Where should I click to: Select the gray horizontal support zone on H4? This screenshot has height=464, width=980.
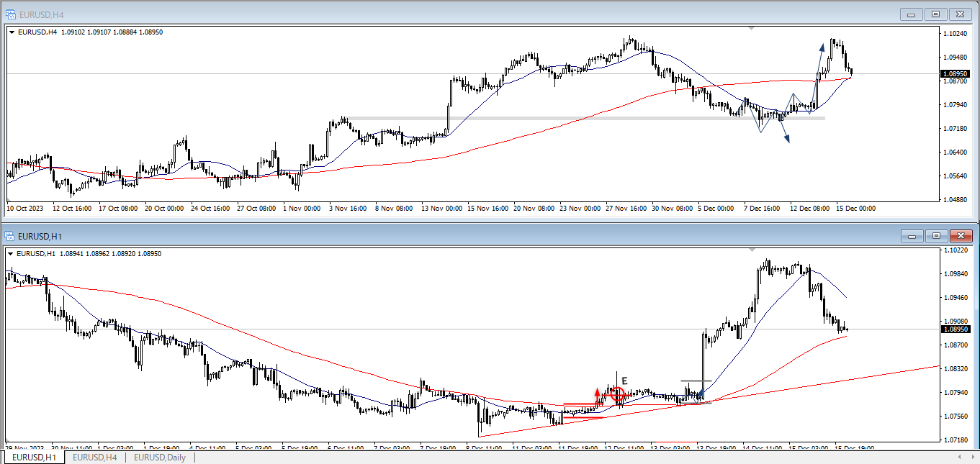tap(576, 118)
